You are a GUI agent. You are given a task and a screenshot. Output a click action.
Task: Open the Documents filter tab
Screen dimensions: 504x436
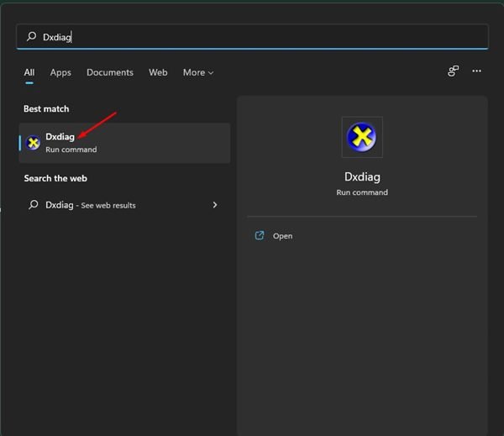pos(110,72)
